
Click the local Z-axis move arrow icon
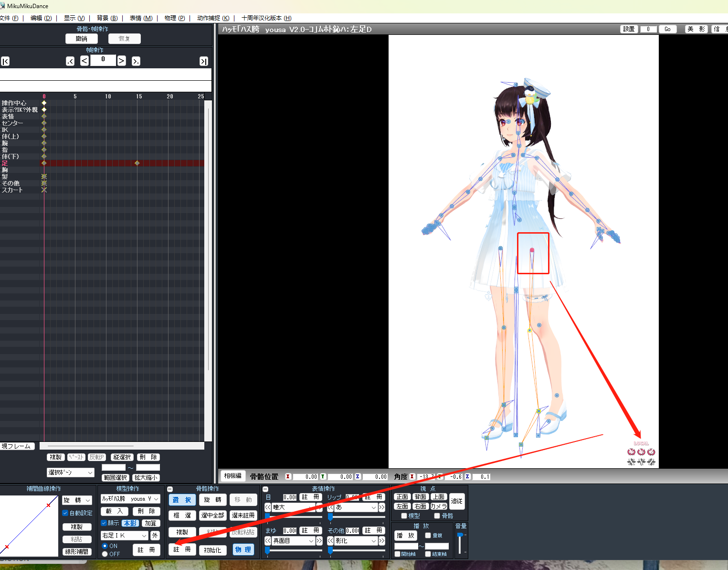coord(651,462)
